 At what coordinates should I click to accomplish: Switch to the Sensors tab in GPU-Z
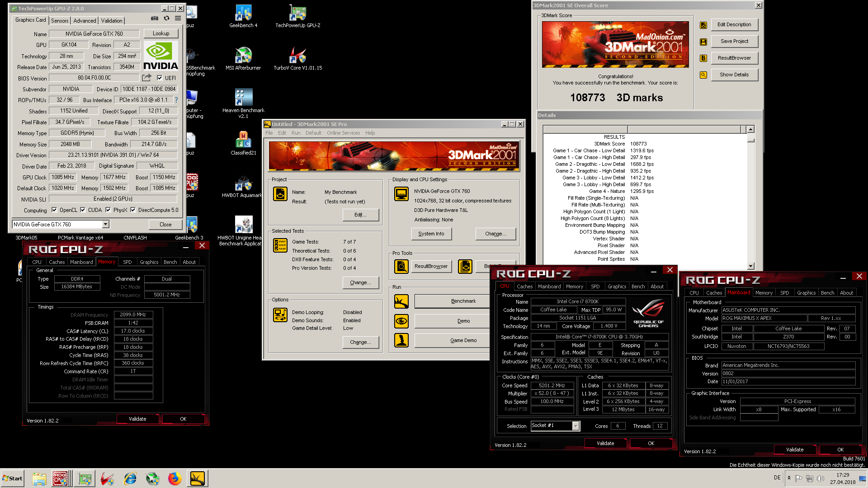coord(60,21)
